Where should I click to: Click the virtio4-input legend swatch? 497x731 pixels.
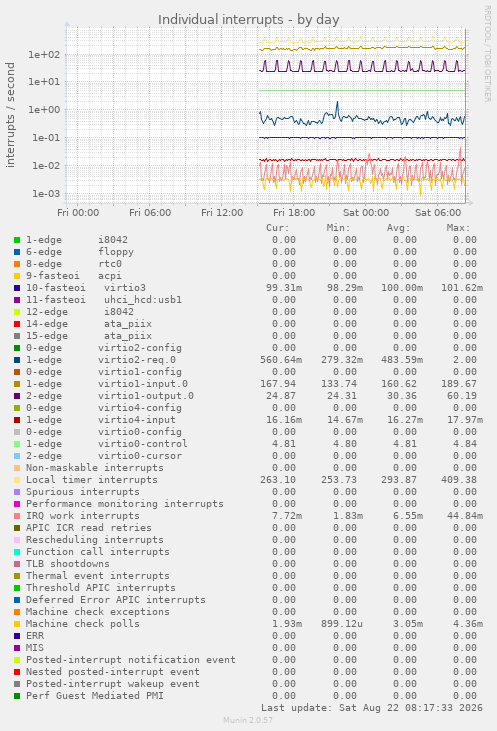17,420
